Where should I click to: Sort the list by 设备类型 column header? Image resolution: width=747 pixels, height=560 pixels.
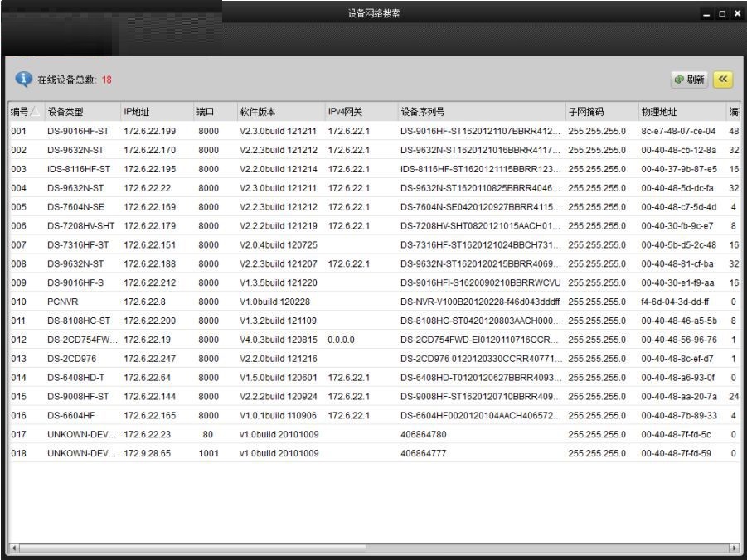point(66,112)
